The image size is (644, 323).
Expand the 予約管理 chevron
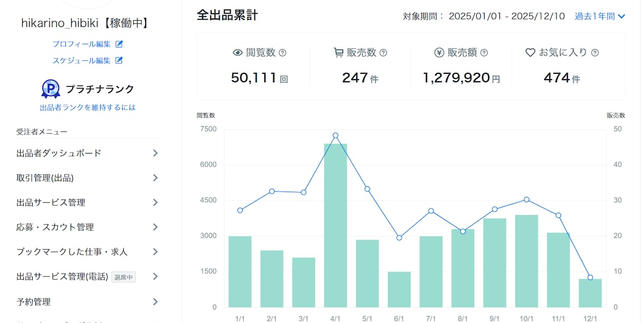[155, 302]
